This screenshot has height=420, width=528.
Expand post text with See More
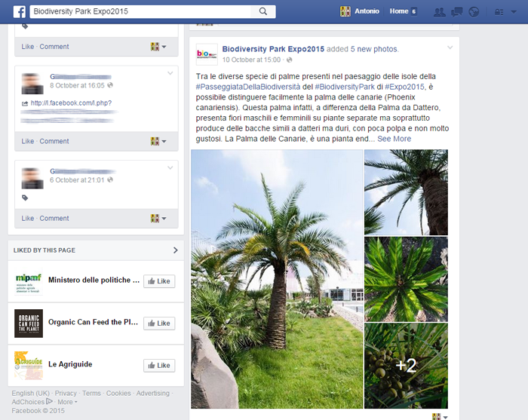[394, 139]
